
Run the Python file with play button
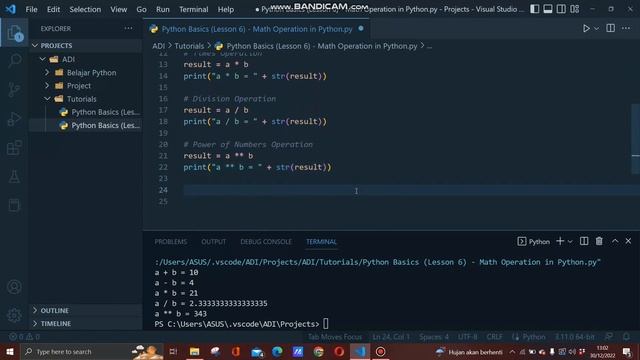point(586,29)
